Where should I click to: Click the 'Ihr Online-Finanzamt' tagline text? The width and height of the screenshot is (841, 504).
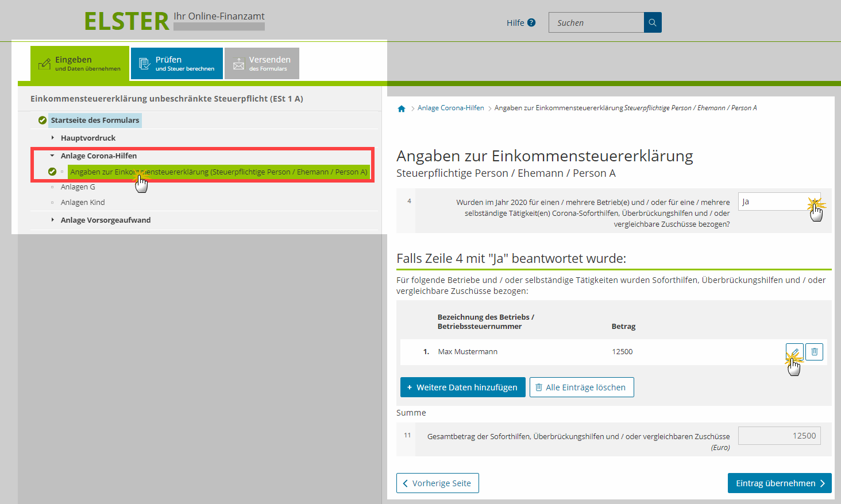(219, 17)
